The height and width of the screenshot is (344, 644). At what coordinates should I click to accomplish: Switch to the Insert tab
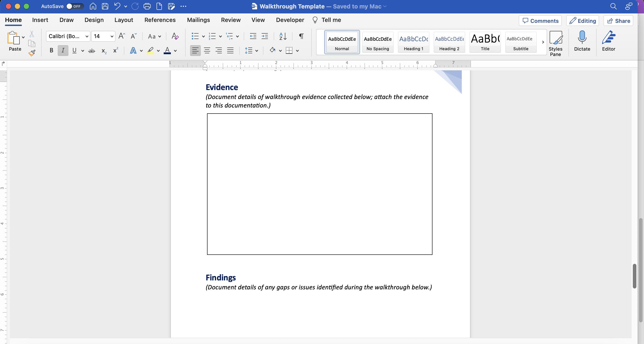click(40, 20)
